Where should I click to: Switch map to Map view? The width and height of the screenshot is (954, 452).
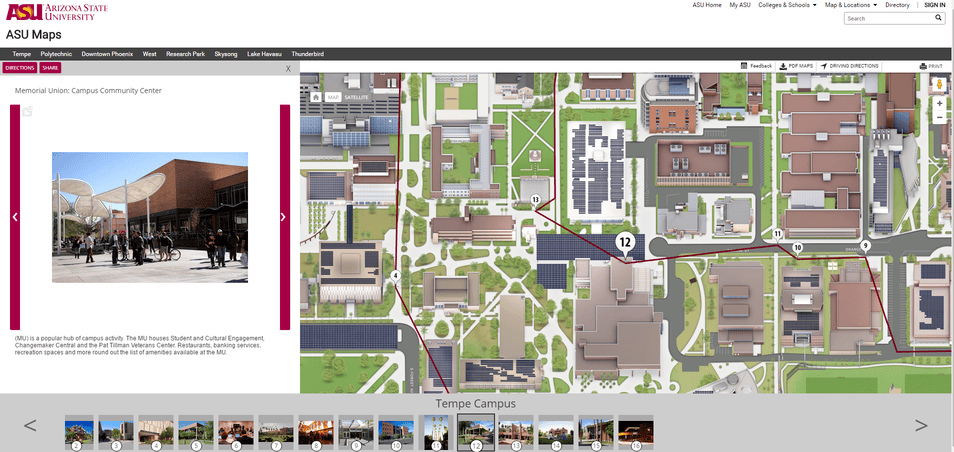333,97
